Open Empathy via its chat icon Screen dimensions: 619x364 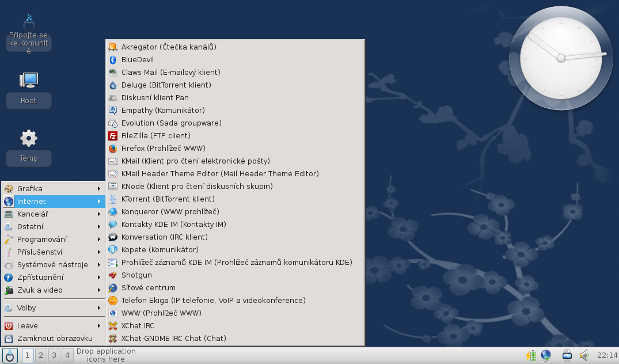pos(113,110)
